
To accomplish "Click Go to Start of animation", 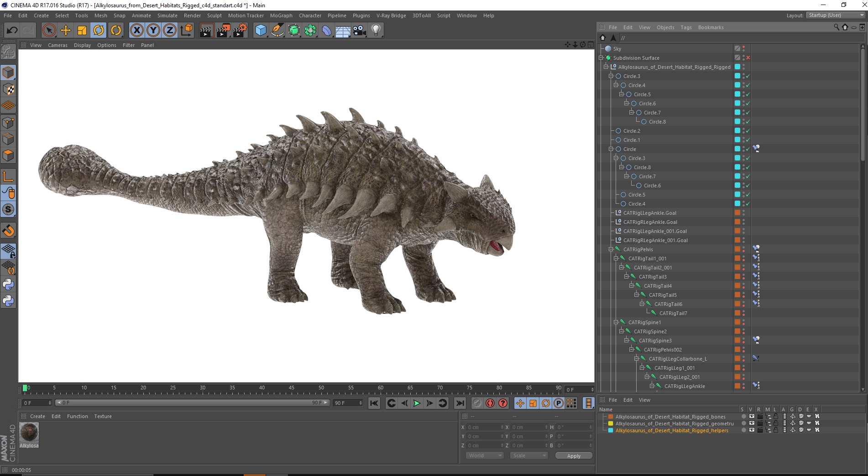I will coord(374,403).
